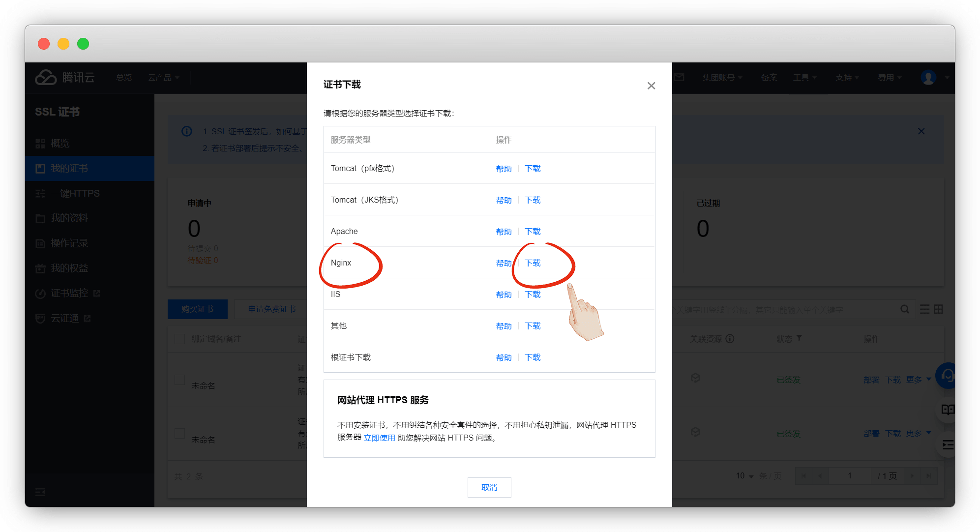
Task: Collapse the sidebar menu icon at bottom
Action: tap(40, 492)
